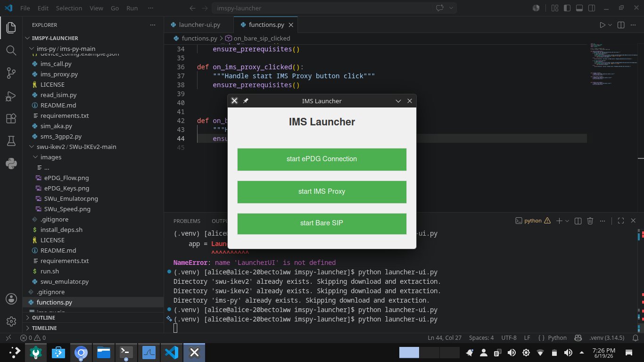The height and width of the screenshot is (362, 644).
Task: Open the Accounts menu in activity bar
Action: tap(11, 299)
